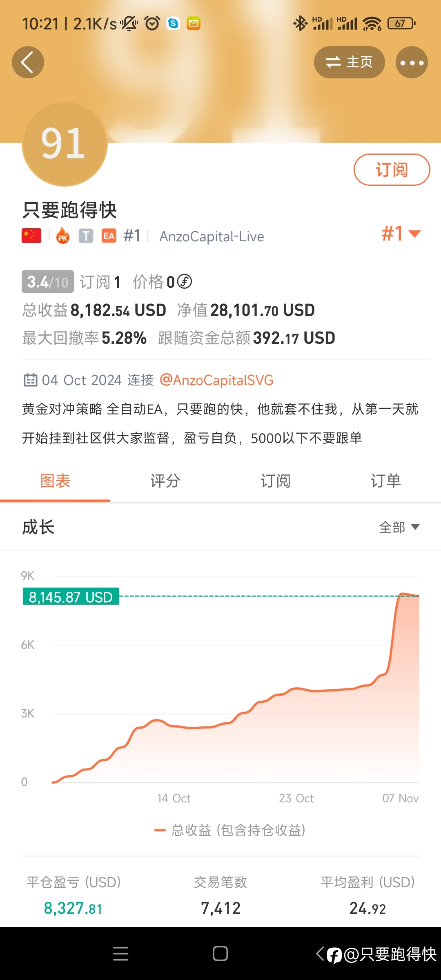Image resolution: width=441 pixels, height=980 pixels.
Task: Tap the 8,145.87 USD chart marker label
Action: [x=71, y=597]
